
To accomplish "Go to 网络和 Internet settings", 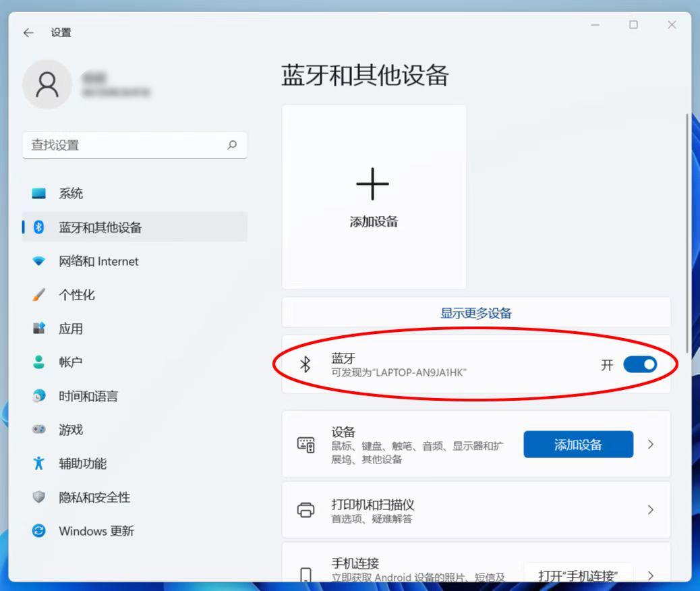I will pyautogui.click(x=134, y=261).
